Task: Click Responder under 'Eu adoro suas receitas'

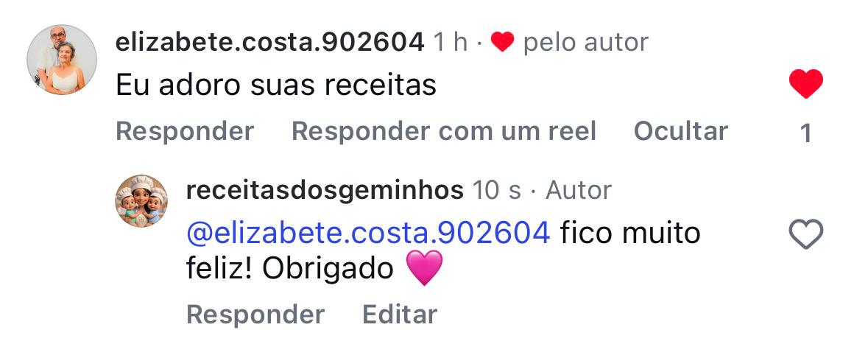Action: coord(185,132)
